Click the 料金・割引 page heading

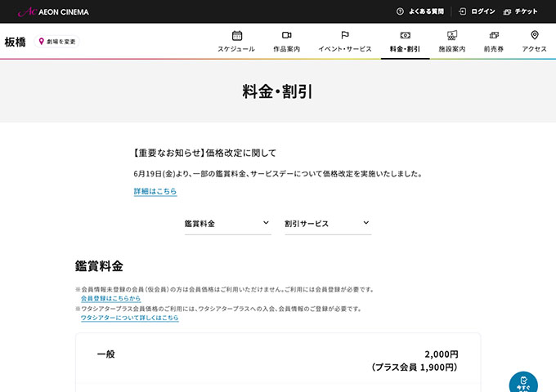(278, 91)
